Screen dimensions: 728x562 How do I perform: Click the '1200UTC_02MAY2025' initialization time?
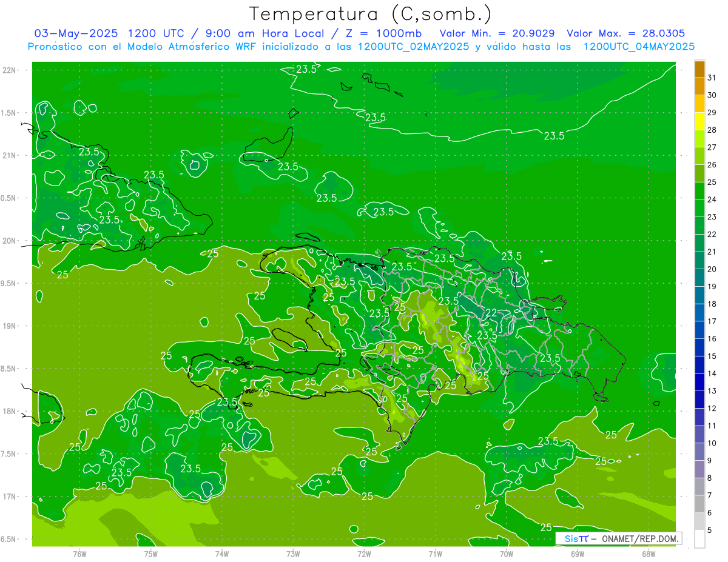click(x=414, y=46)
